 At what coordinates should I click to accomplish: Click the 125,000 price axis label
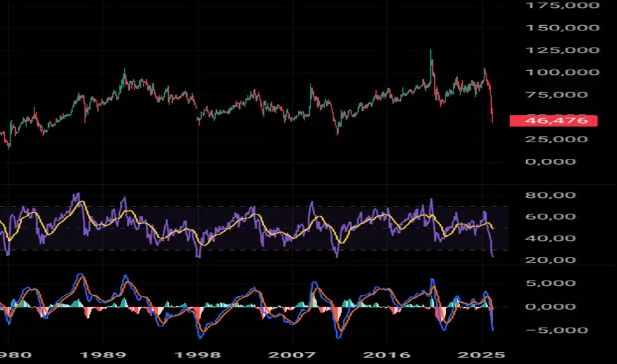(x=563, y=50)
